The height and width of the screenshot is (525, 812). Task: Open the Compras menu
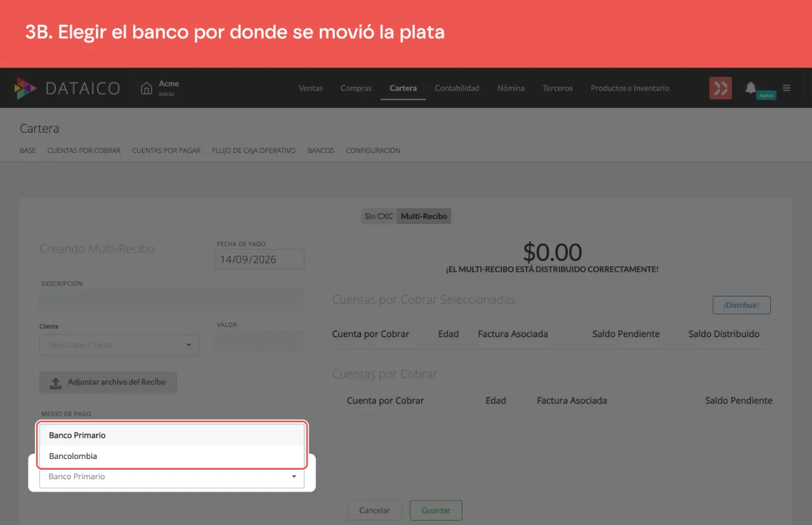[x=356, y=88]
